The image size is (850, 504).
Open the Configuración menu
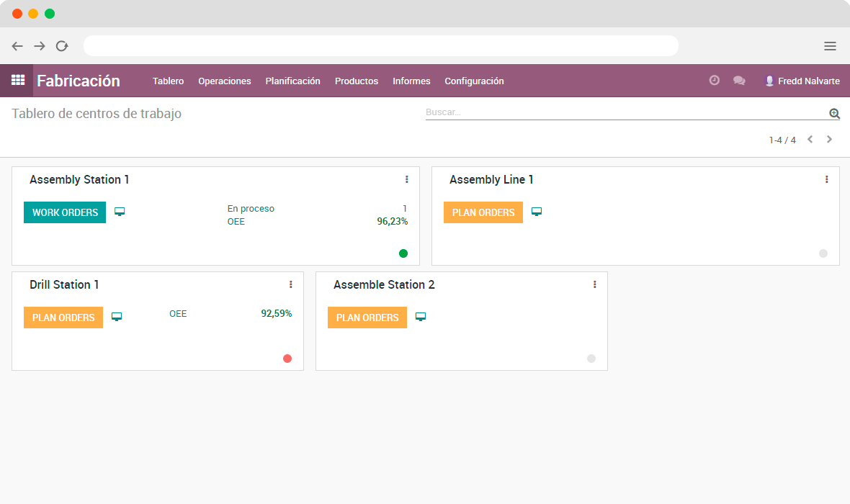tap(474, 81)
